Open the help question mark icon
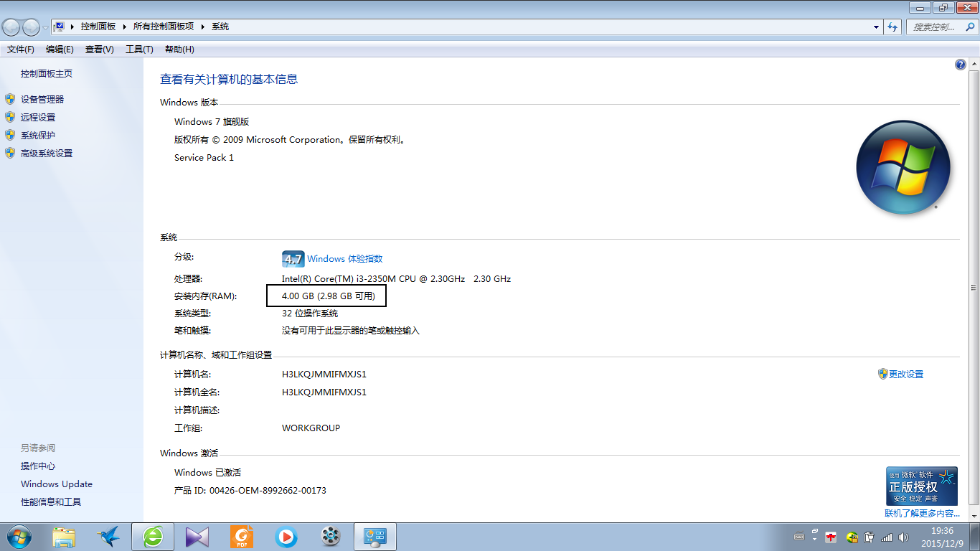This screenshot has width=980, height=551. pyautogui.click(x=961, y=65)
